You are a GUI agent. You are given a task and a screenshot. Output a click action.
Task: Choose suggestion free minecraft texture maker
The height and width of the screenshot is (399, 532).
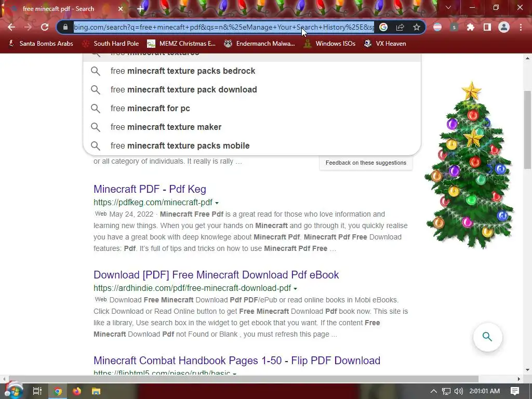(252, 127)
